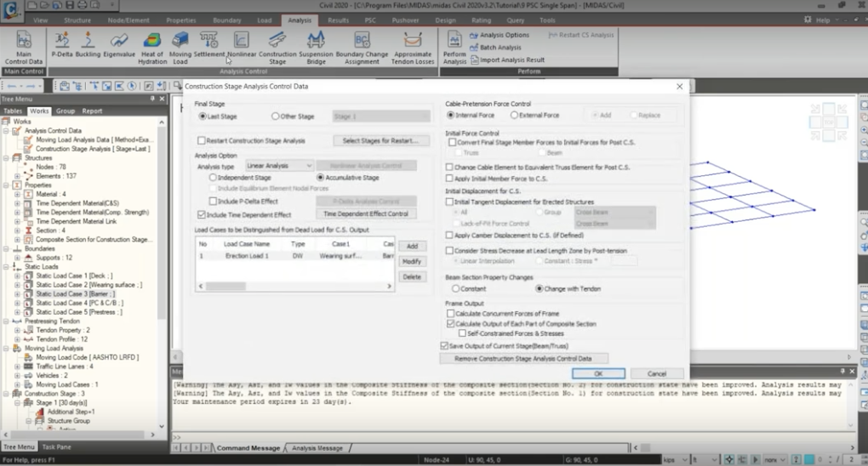Open Nonlinear analysis control
Image resolution: width=868 pixels, height=466 pixels.
(242, 45)
